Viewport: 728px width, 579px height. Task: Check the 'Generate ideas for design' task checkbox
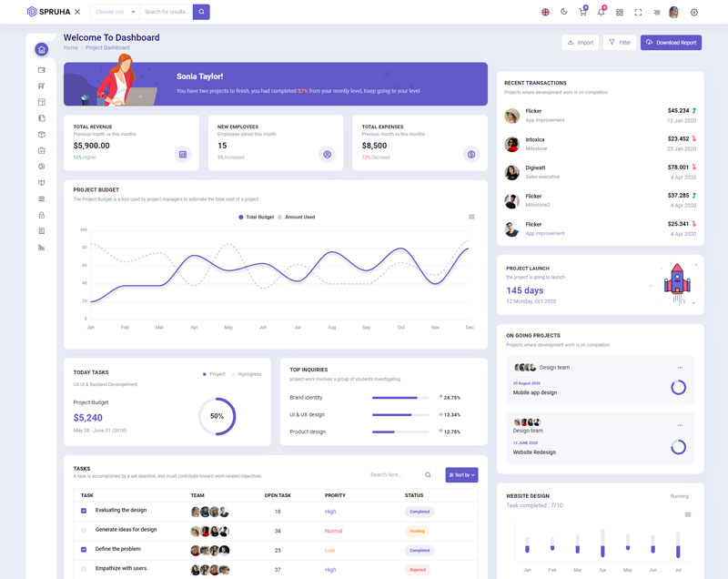click(84, 530)
